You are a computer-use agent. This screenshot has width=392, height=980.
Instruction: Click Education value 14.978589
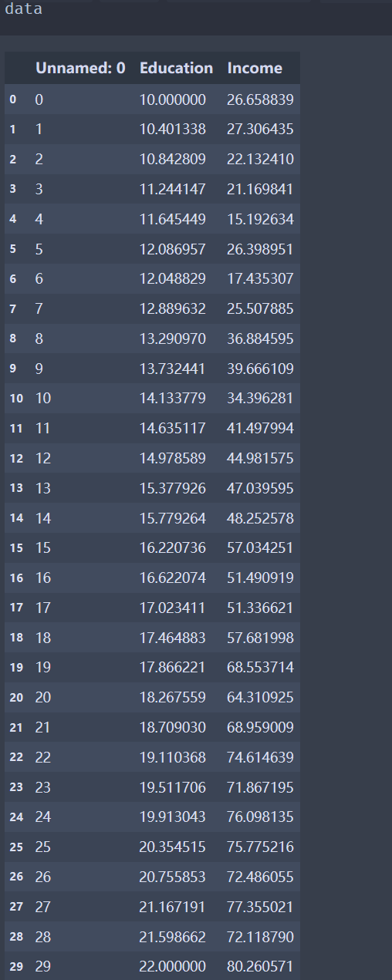(x=173, y=458)
